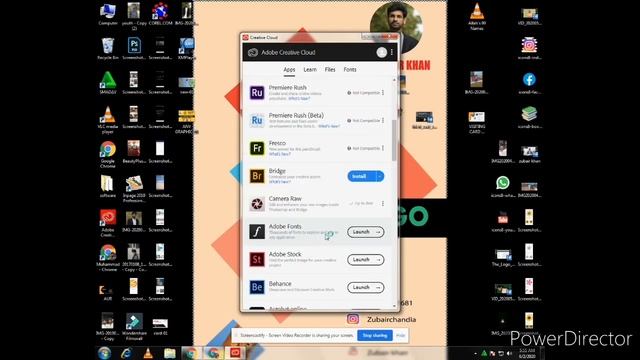Open the Creative Cloud header options menu
640x360 pixels.
[392, 52]
